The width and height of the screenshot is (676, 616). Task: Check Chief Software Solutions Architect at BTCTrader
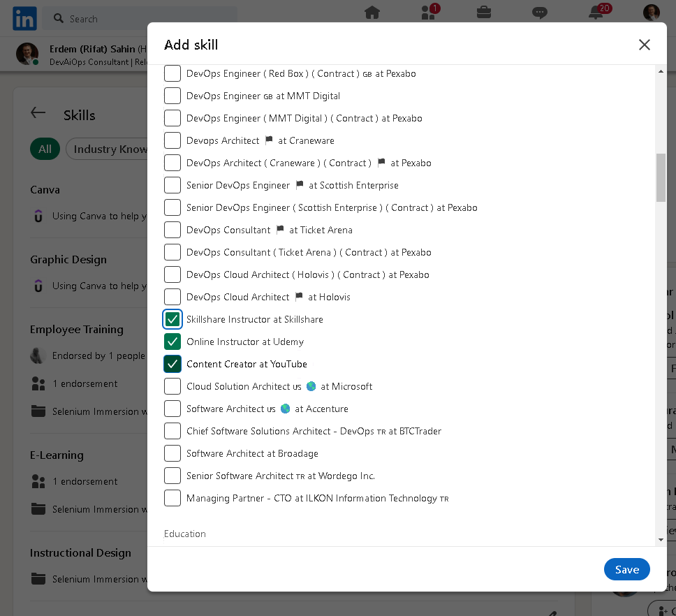(172, 431)
